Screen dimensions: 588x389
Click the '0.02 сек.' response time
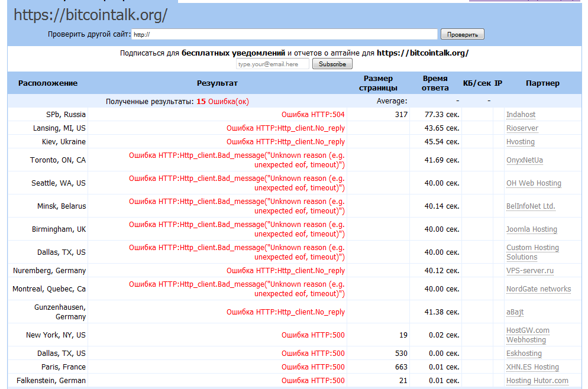coord(444,335)
